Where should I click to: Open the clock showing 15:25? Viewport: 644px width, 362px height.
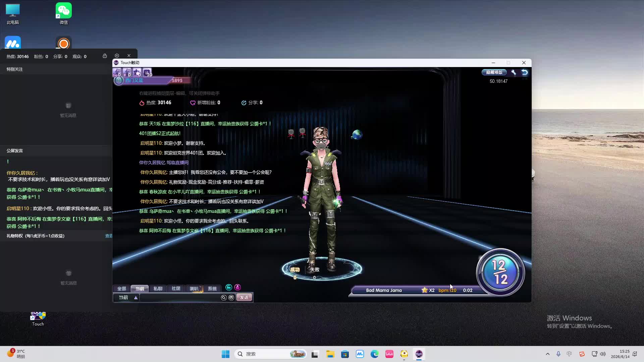click(620, 354)
